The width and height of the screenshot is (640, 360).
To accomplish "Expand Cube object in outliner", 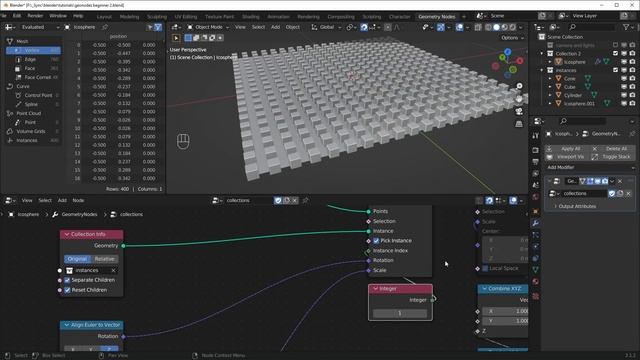I will (550, 87).
